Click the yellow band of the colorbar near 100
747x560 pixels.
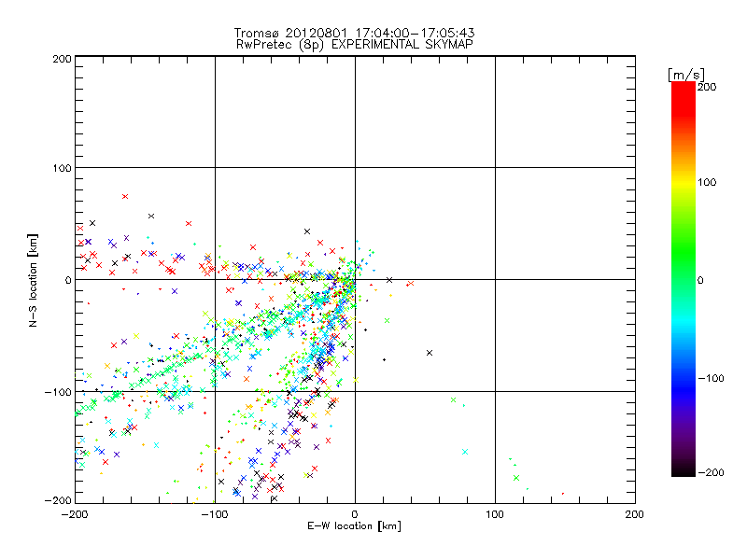684,182
